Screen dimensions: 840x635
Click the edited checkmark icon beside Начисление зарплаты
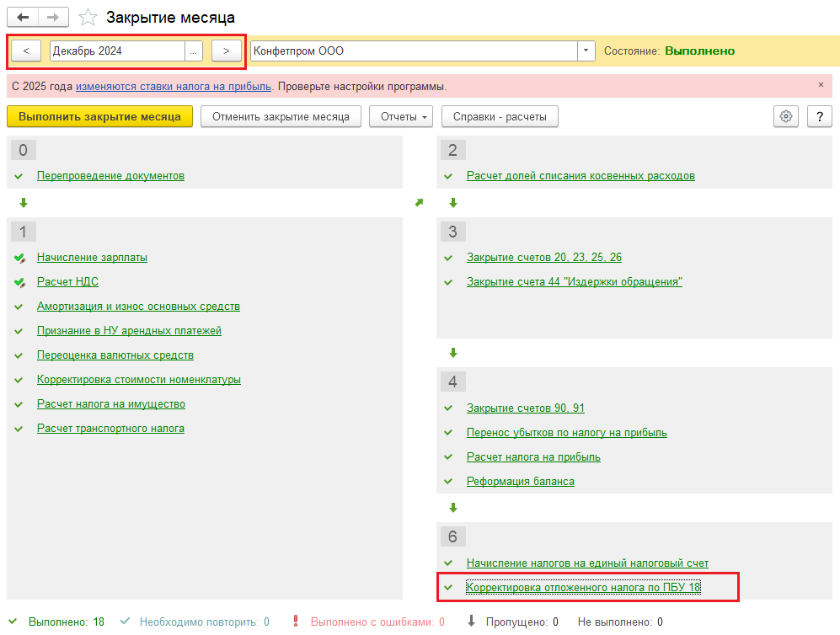20,258
